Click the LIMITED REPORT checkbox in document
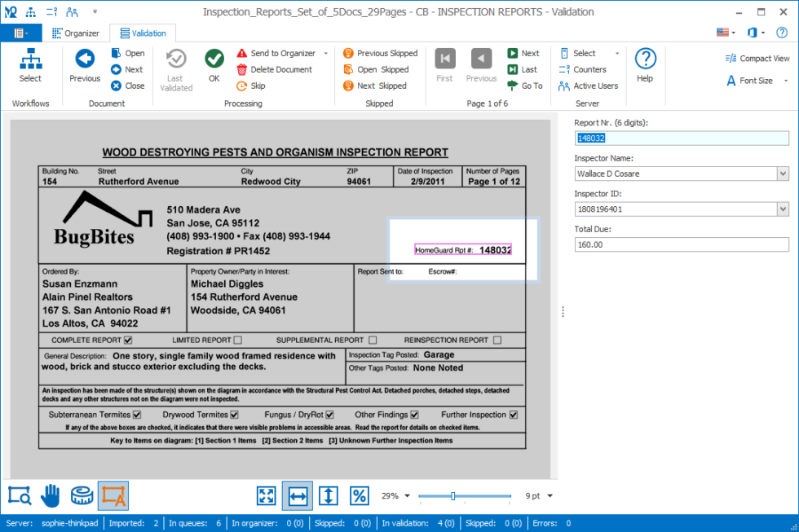This screenshot has width=799, height=532. tap(238, 340)
